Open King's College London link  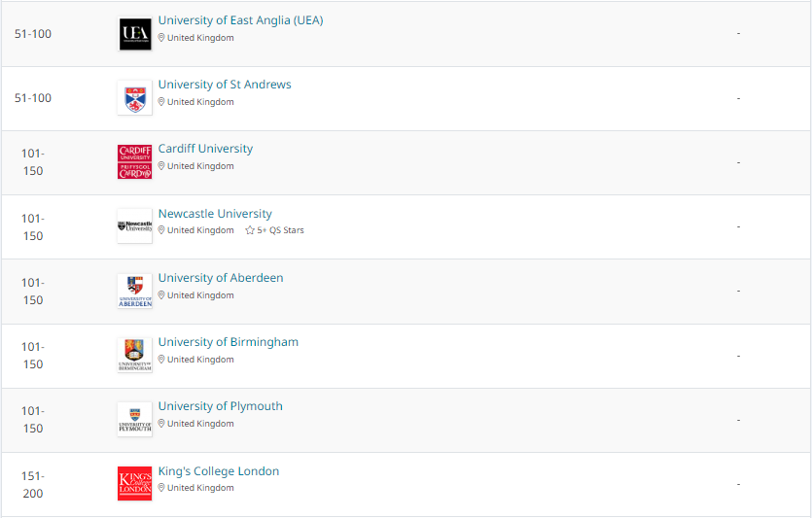point(219,471)
